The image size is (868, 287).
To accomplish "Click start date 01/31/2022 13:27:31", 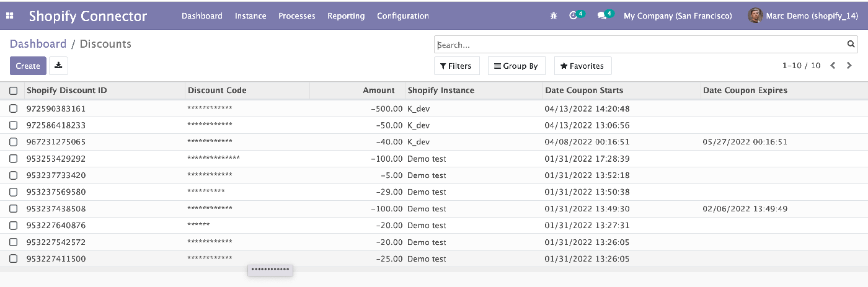I will point(587,226).
